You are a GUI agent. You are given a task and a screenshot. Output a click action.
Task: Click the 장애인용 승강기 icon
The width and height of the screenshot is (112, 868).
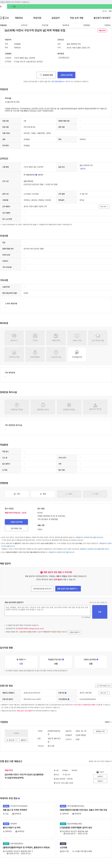point(43,407)
